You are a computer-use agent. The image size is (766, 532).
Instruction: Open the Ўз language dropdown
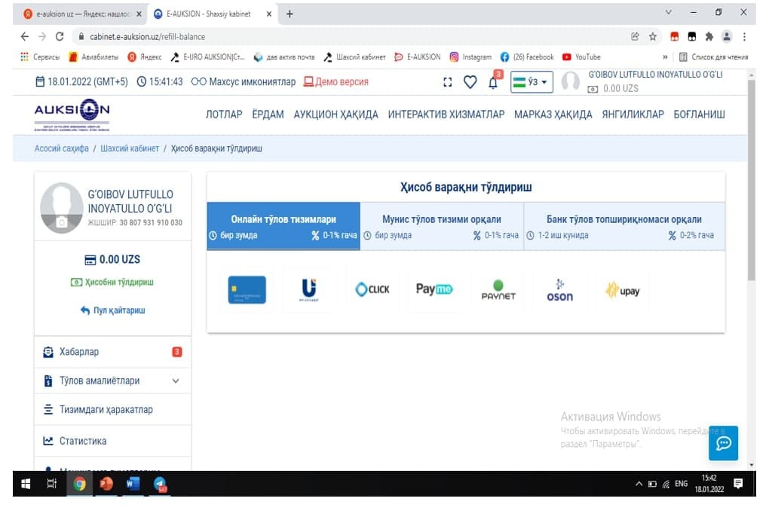pos(532,82)
